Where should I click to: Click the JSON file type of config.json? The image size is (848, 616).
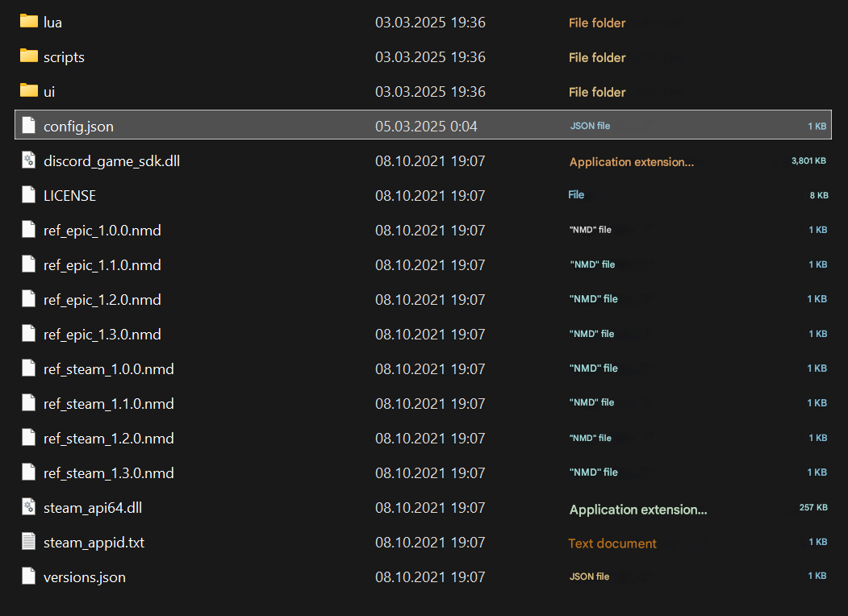(590, 126)
